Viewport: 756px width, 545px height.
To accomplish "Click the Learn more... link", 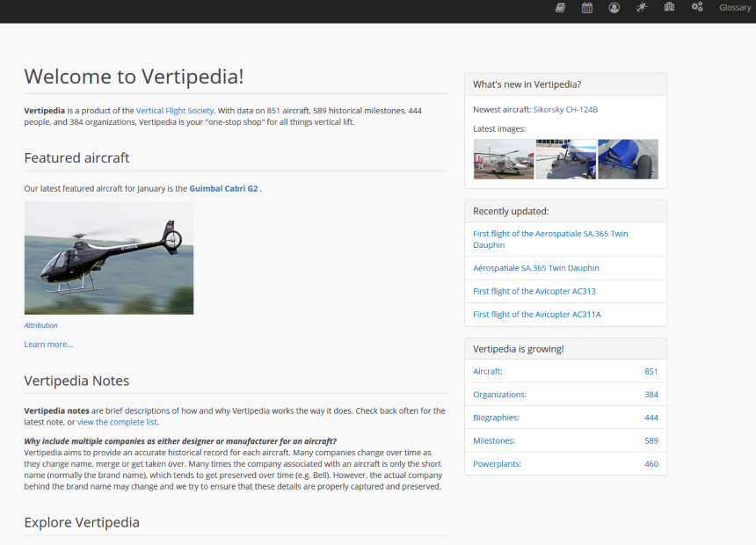I will coord(48,345).
